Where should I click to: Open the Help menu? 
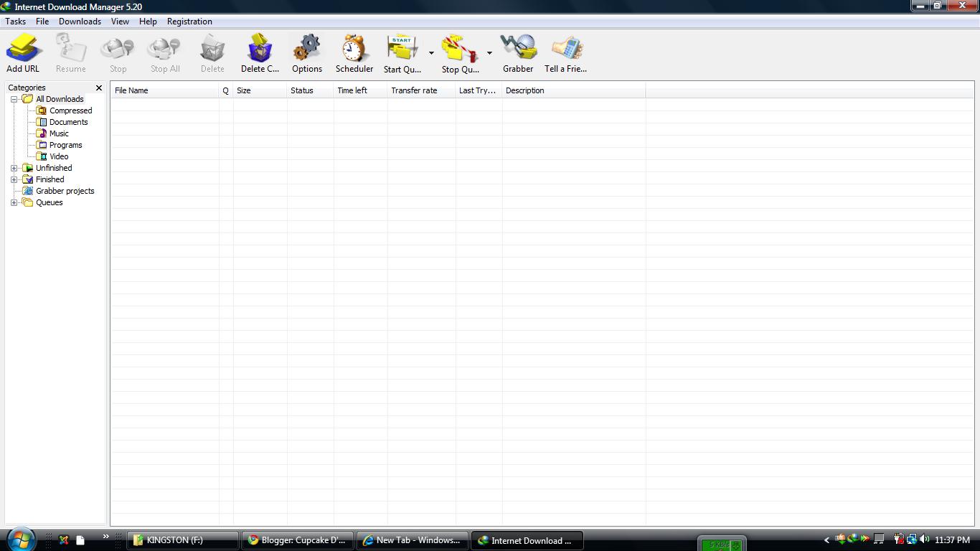click(148, 22)
